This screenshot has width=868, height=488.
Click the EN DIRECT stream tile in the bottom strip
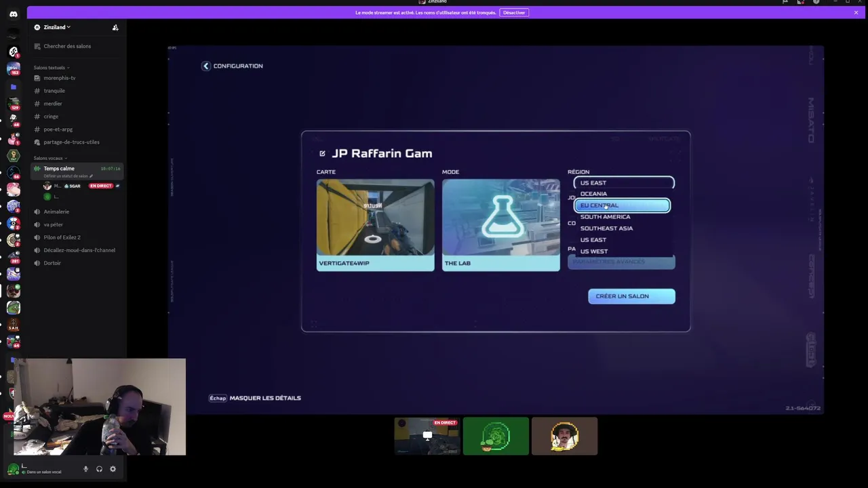point(427,436)
